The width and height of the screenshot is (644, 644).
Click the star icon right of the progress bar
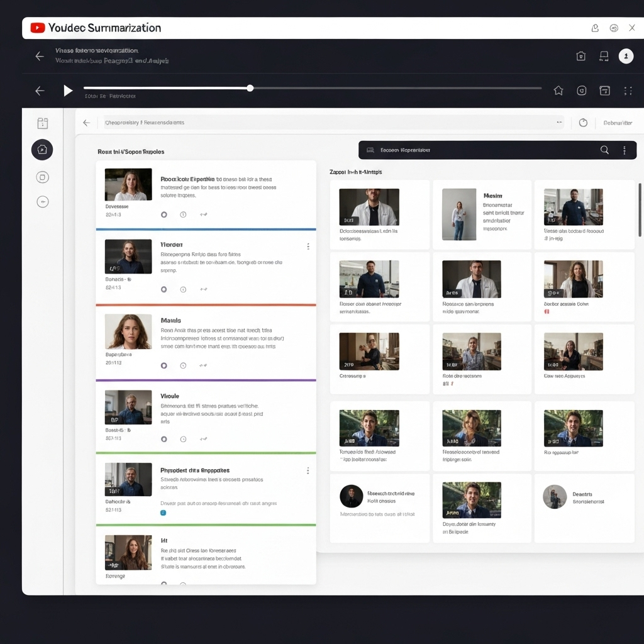tap(558, 91)
